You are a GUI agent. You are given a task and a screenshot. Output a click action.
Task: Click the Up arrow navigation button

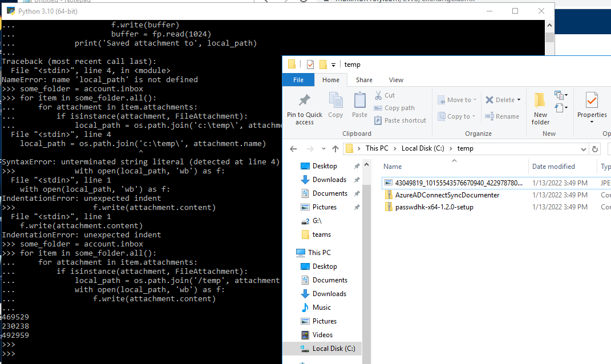point(335,148)
